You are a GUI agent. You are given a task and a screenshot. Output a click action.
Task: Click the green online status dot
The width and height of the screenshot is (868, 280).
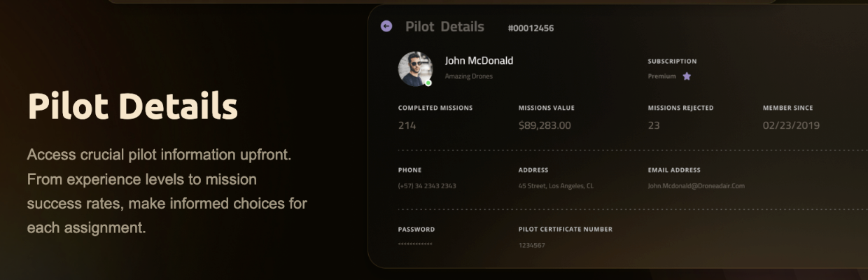click(428, 83)
